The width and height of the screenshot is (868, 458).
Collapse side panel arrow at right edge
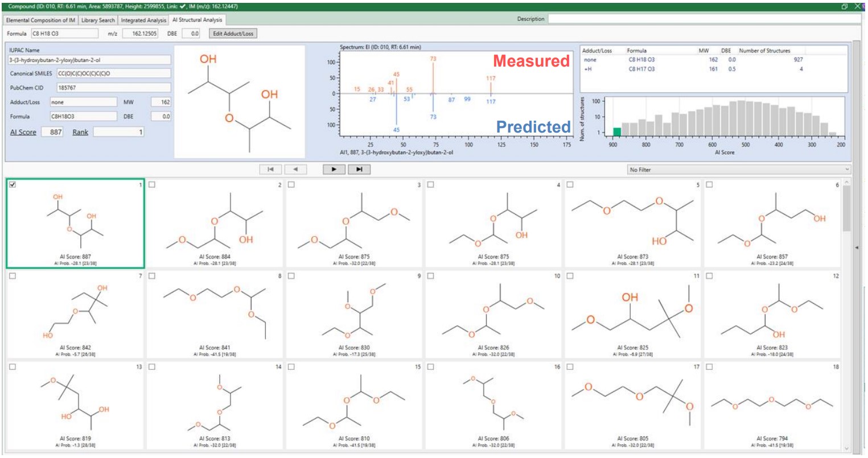pos(857,247)
